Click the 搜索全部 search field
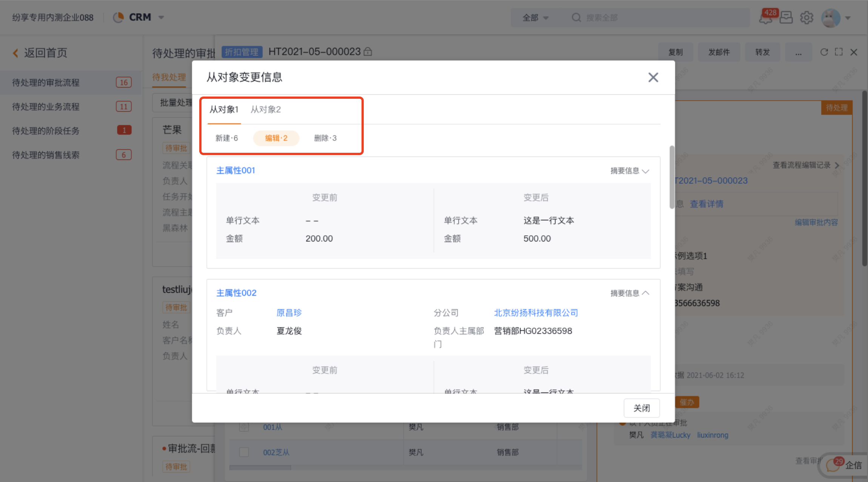Image resolution: width=868 pixels, height=482 pixels. pos(659,18)
